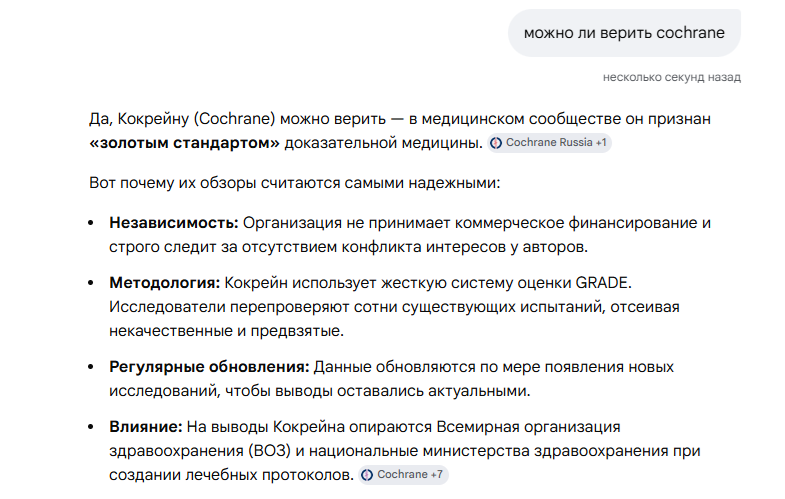
Task: Open the Cochrane +7 source chip
Action: 403,474
